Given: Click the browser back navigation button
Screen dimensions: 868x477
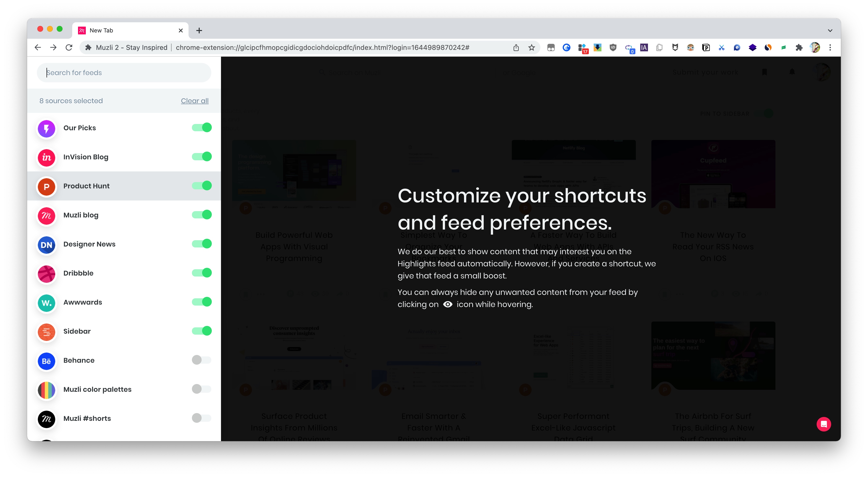Looking at the screenshot, I should [37, 48].
